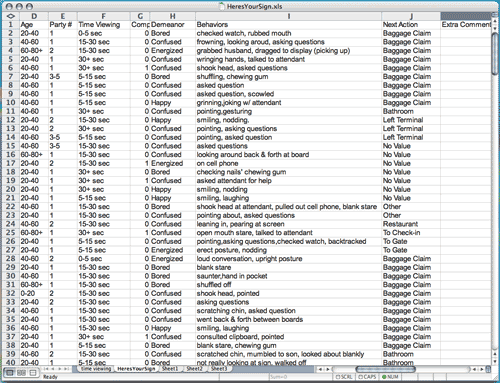Select row 1 header
This screenshot has width=500, height=383.
(x=11, y=25)
